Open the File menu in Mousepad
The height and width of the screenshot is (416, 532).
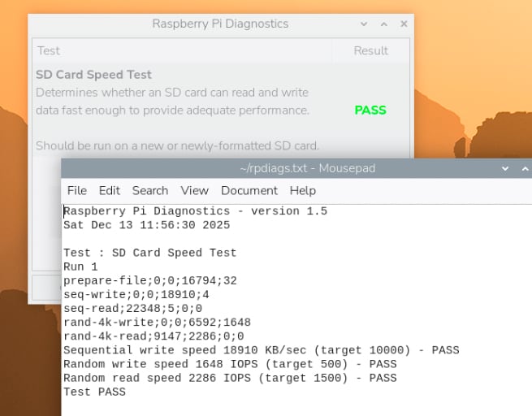click(76, 190)
